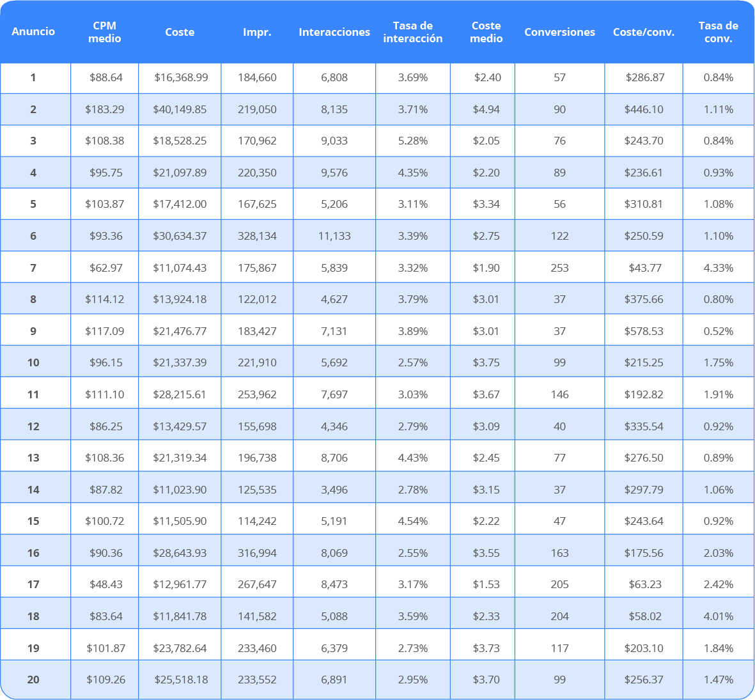
Task: Select the Coste column header
Action: click(180, 32)
